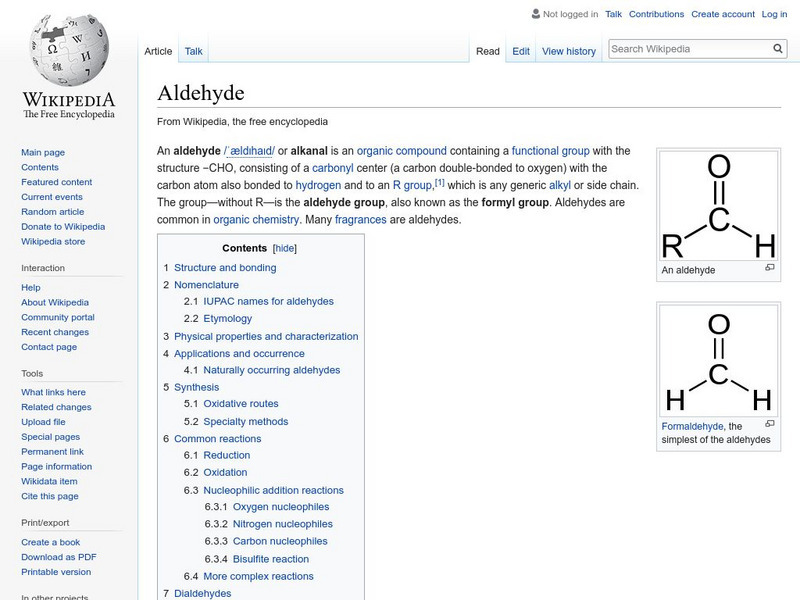
Task: Go to Main page in the sidebar
Action: [x=43, y=152]
